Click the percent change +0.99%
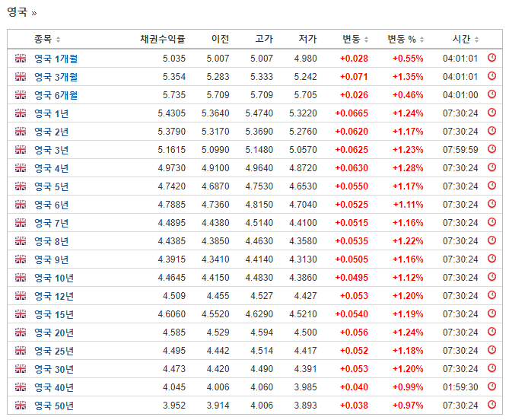509x420 pixels. [x=408, y=387]
